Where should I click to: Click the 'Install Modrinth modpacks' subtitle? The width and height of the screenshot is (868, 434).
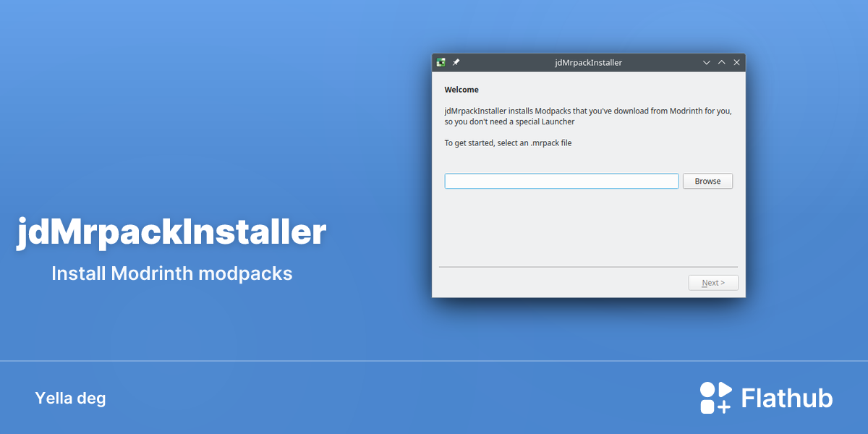172,274
